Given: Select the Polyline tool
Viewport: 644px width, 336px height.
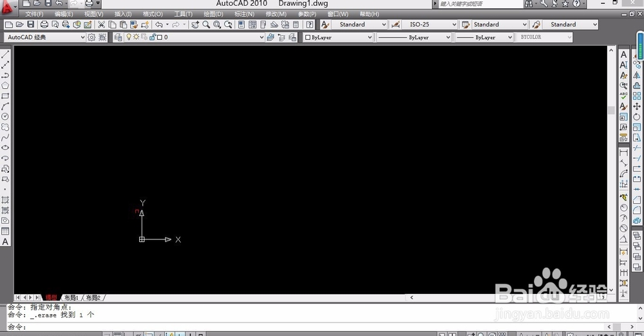Looking at the screenshot, I should pyautogui.click(x=5, y=75).
